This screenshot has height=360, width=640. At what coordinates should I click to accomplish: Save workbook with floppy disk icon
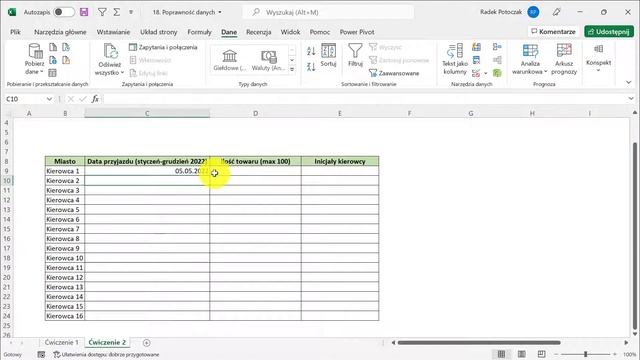(84, 12)
